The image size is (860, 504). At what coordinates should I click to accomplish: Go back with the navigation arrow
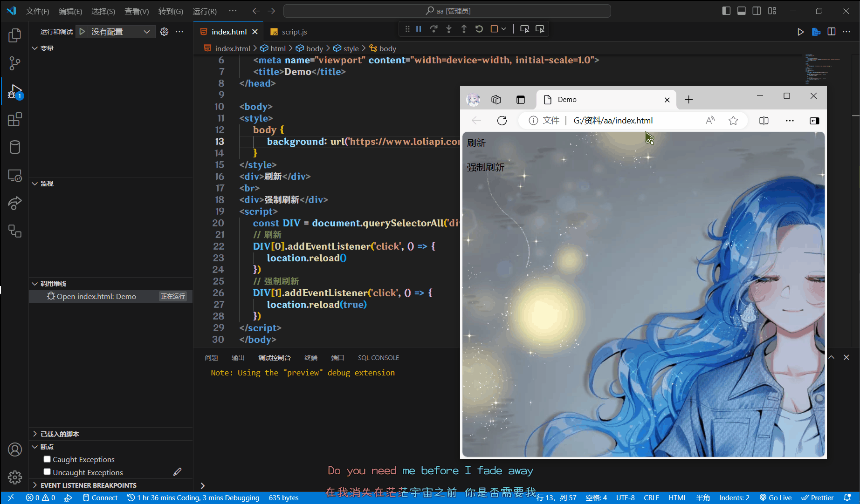[256, 11]
